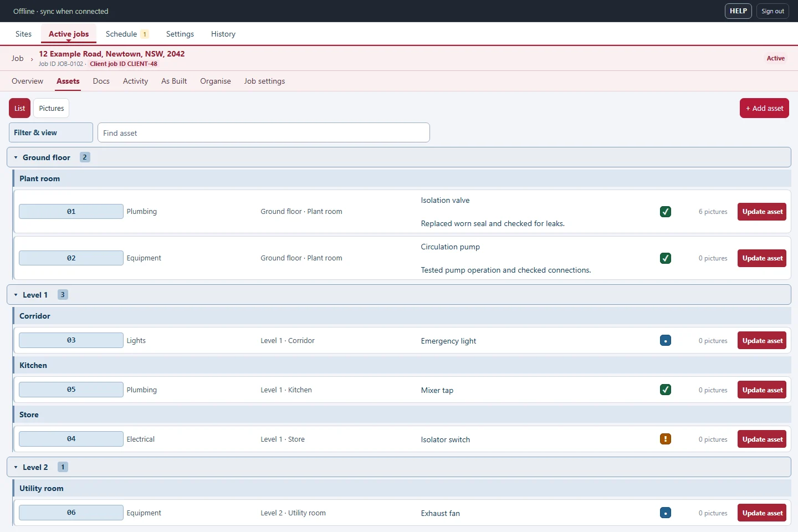The image size is (798, 532).
Task: Click the '6 pictures' text on asset 01
Action: 713,212
